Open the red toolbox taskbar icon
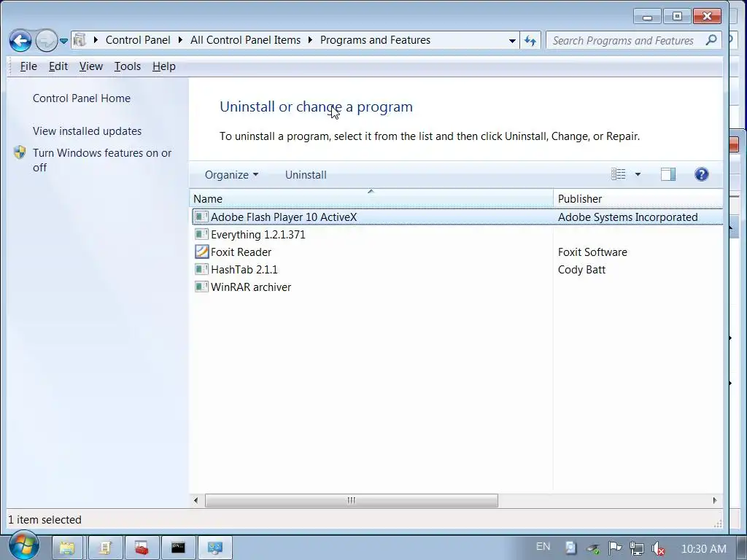Screen dimensions: 747x560 (x=142, y=548)
